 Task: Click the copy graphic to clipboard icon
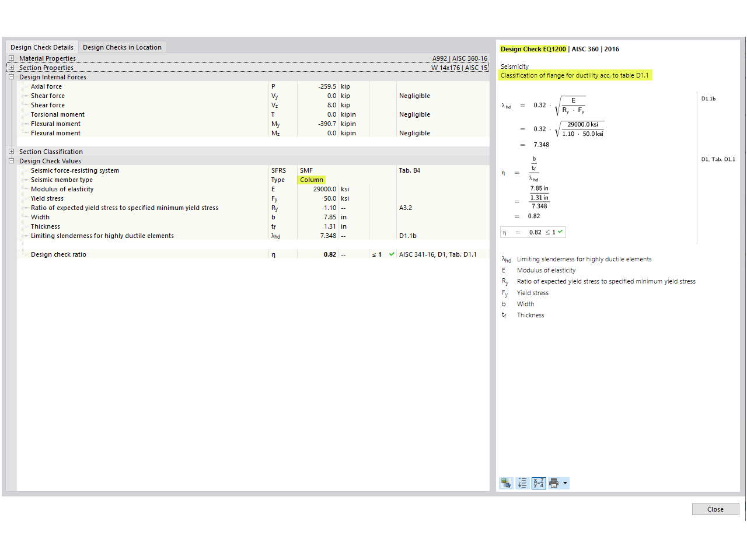pos(505,483)
